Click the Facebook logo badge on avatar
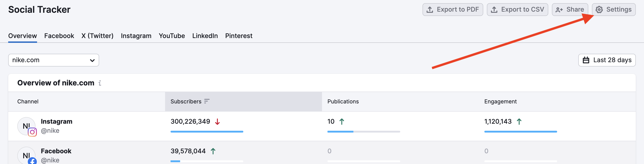This screenshot has width=644, height=164. [32, 161]
